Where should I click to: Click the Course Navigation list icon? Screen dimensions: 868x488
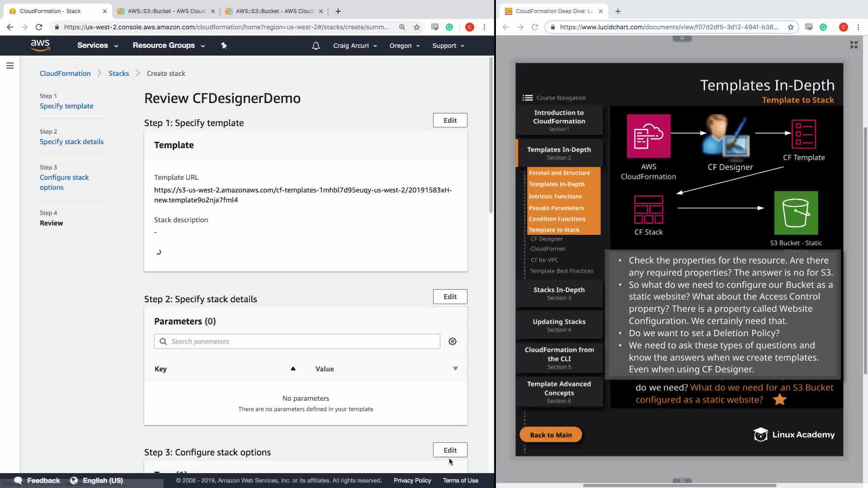[x=527, y=98]
